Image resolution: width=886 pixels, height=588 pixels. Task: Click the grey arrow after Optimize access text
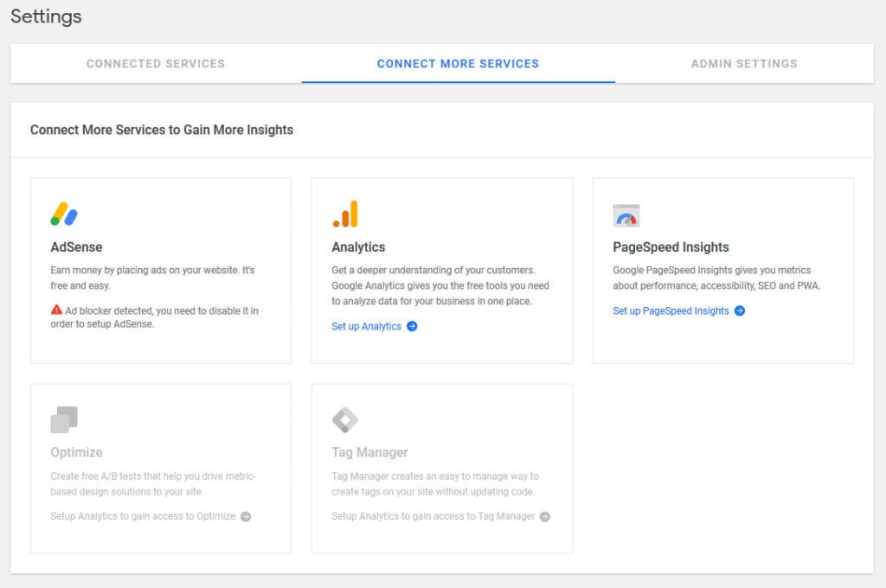[x=246, y=516]
